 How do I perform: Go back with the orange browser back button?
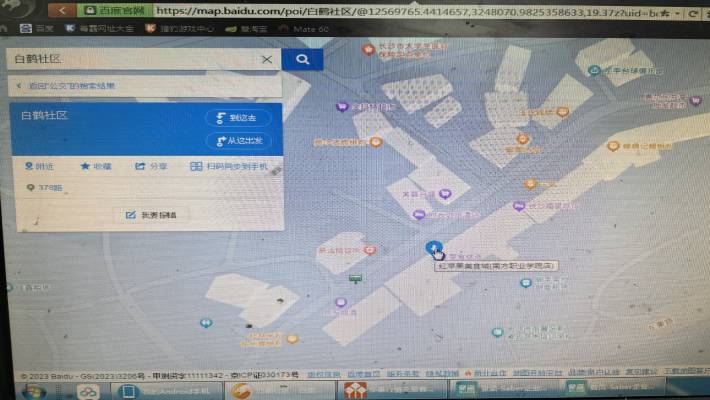click(62, 10)
